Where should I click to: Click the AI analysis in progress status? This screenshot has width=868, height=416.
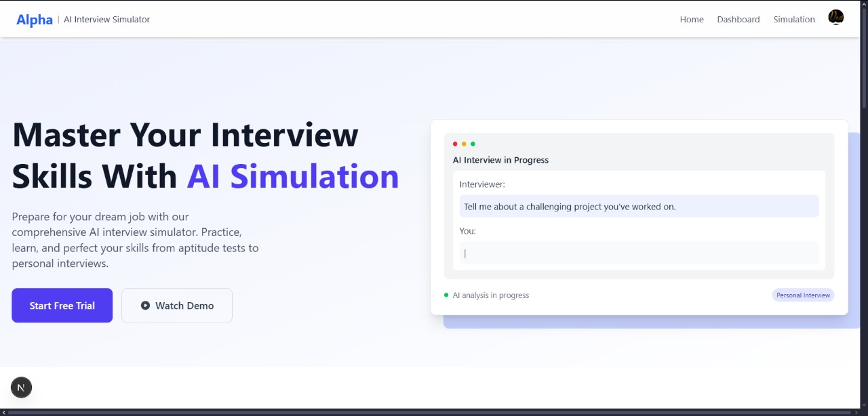491,295
